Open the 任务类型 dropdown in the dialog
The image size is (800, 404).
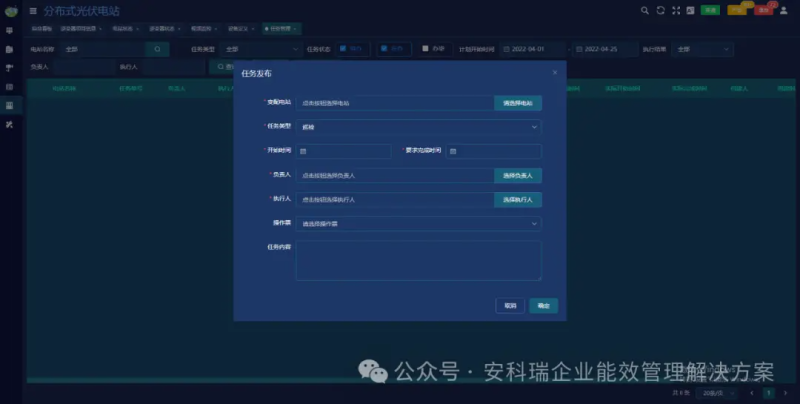(418, 127)
